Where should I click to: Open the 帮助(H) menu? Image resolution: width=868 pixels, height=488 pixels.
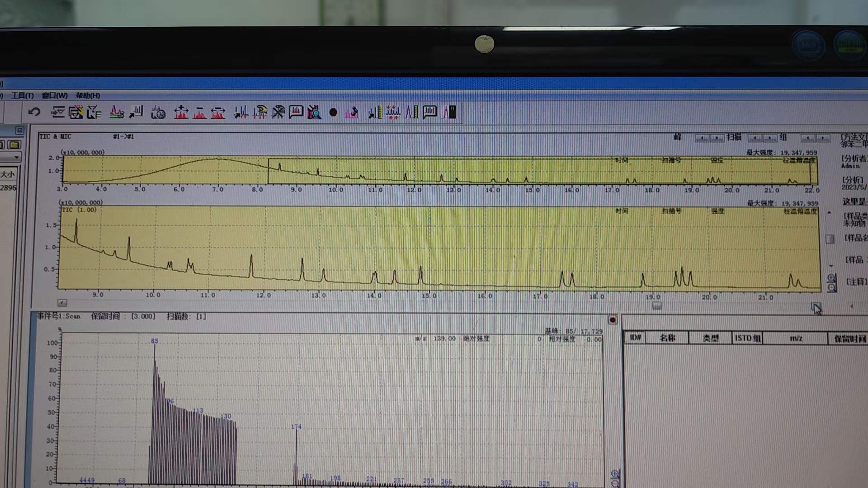click(x=88, y=95)
